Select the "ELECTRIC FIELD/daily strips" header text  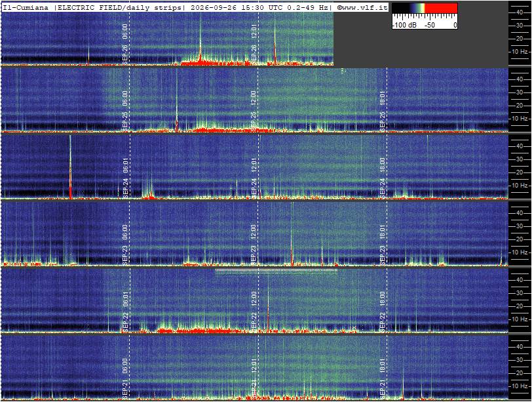pos(120,8)
